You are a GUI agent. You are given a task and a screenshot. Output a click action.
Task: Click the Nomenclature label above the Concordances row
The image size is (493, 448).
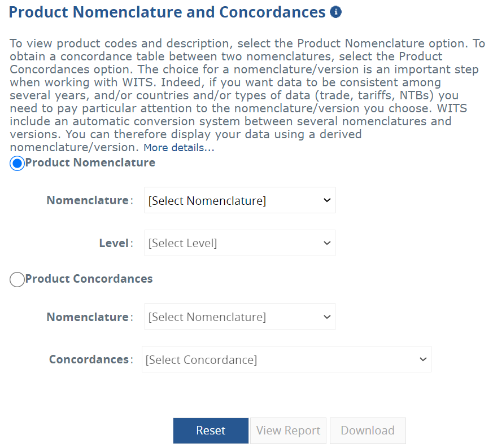[88, 317]
